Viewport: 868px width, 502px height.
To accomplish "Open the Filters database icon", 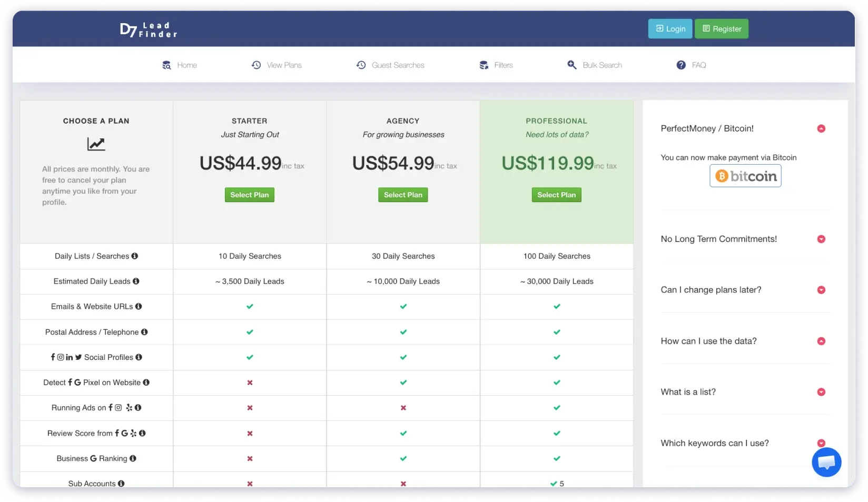I will click(x=483, y=65).
